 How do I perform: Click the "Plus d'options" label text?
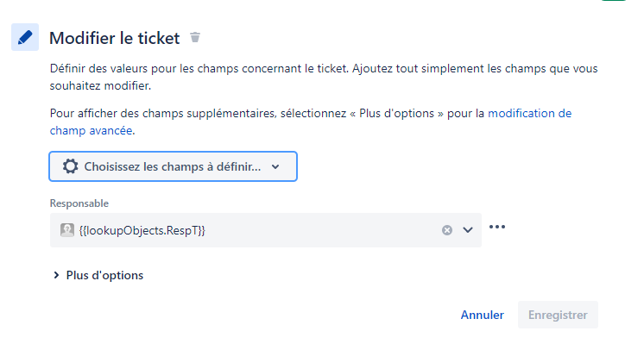(x=104, y=276)
